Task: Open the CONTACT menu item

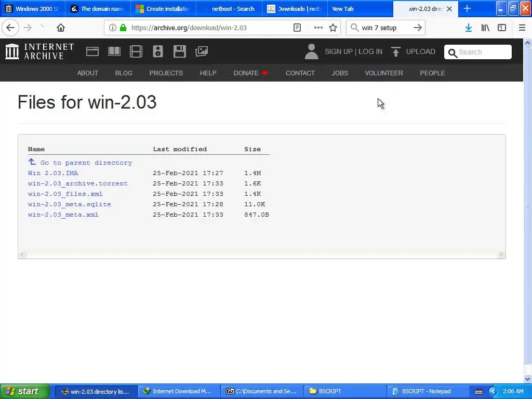Action: (300, 73)
